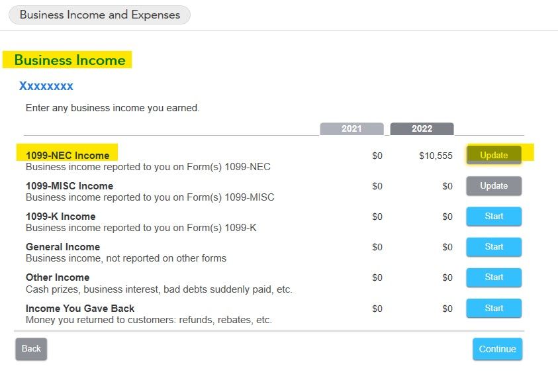Click the 1099-MISC Income label
558x392 pixels.
pos(70,186)
